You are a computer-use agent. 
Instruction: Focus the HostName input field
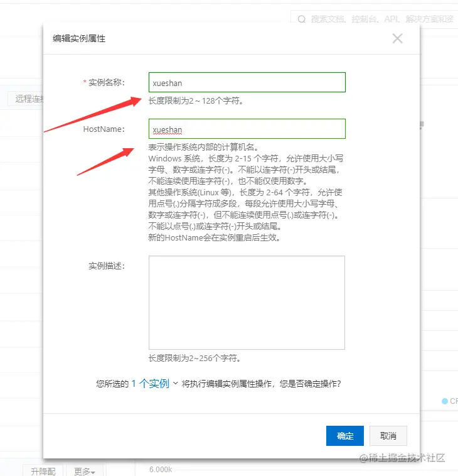pos(247,129)
